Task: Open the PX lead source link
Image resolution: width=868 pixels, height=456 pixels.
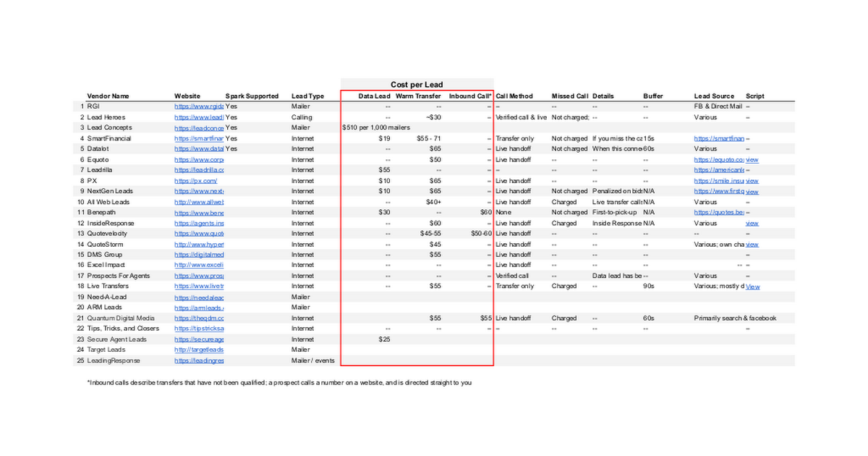Action: pyautogui.click(x=719, y=181)
